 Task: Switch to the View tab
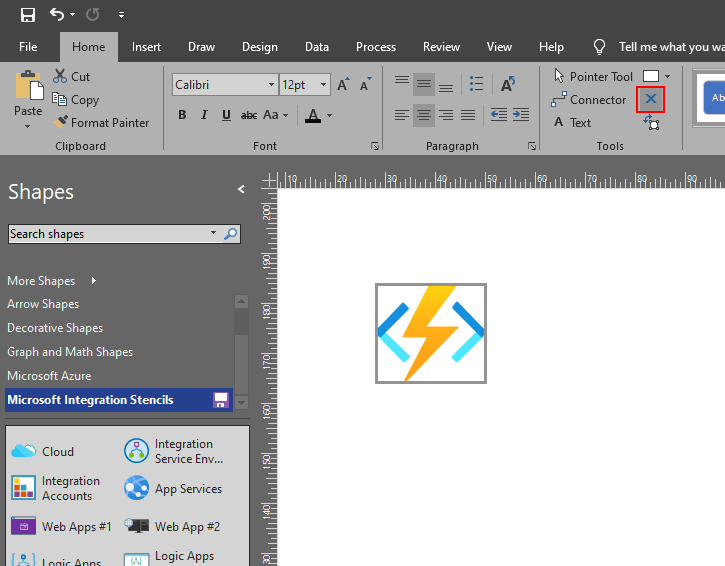point(499,47)
